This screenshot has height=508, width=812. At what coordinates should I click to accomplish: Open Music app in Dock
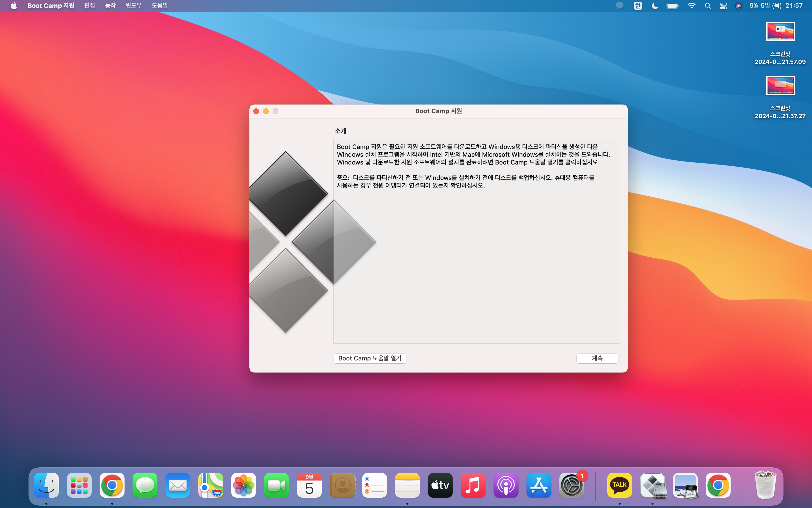[473, 485]
